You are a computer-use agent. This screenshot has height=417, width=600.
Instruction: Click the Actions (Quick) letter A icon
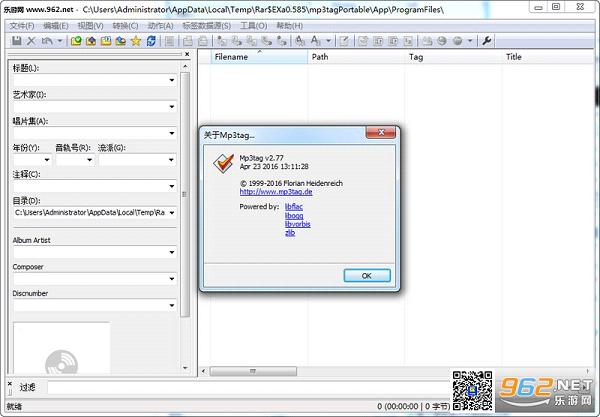pos(316,41)
